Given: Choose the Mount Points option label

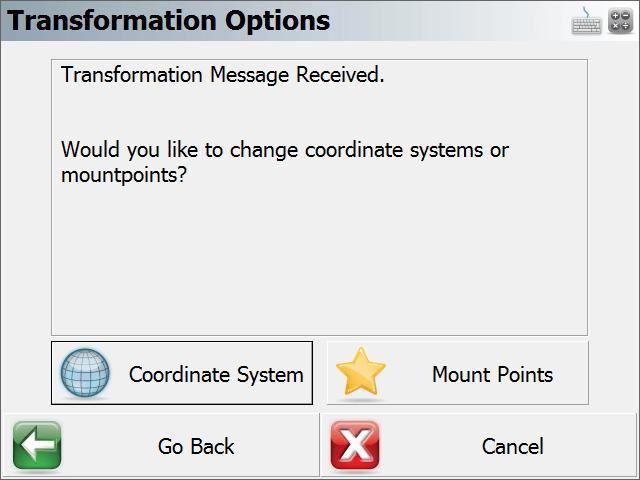Looking at the screenshot, I should click(492, 375).
